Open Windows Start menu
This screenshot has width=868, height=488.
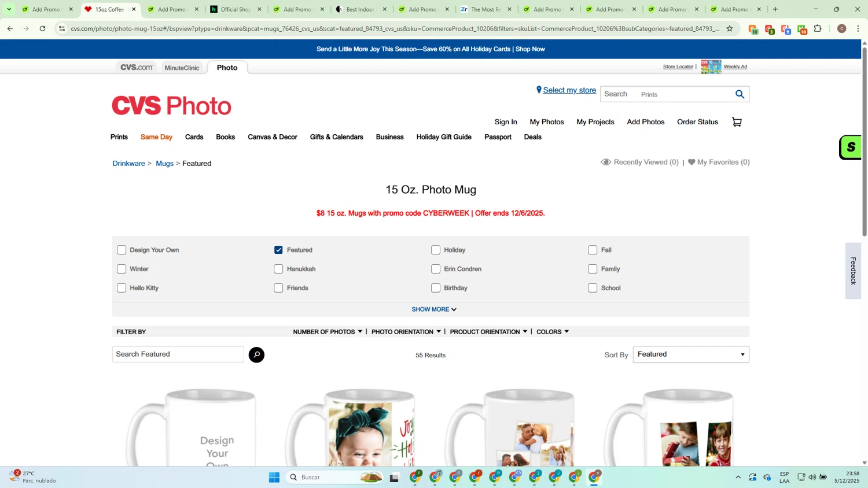point(274,477)
